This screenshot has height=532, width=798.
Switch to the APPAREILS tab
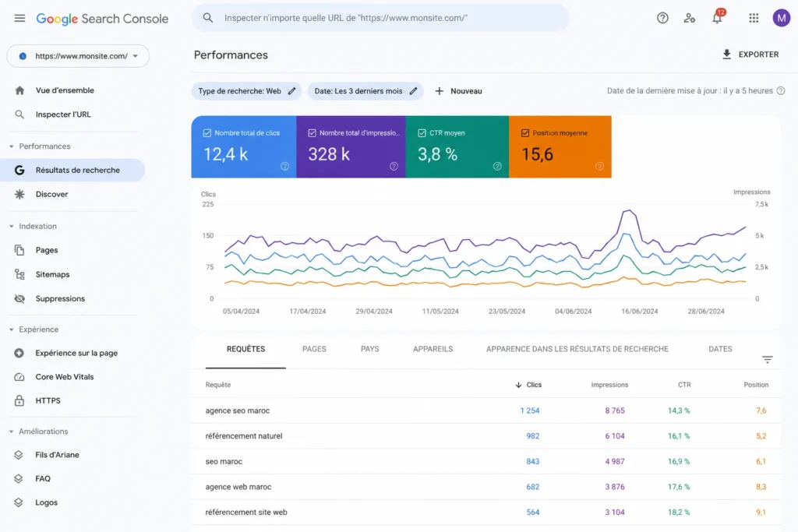(433, 349)
